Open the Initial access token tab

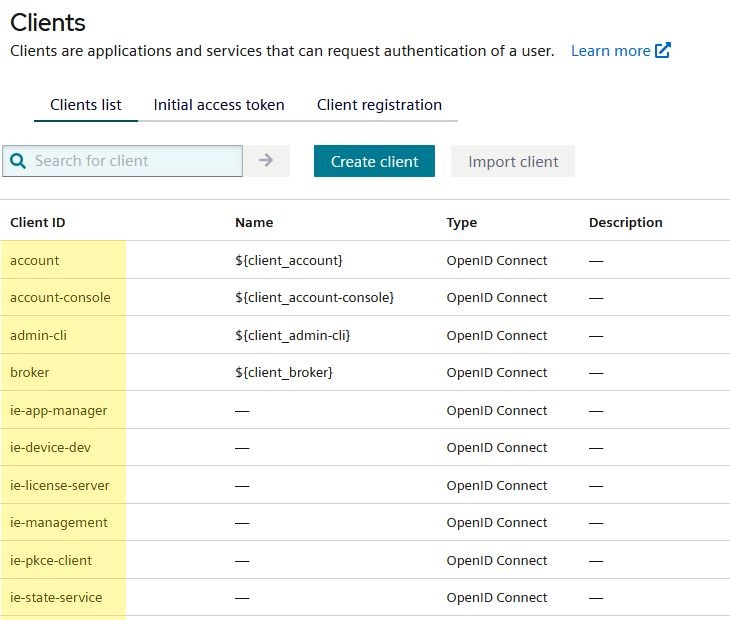(x=219, y=105)
